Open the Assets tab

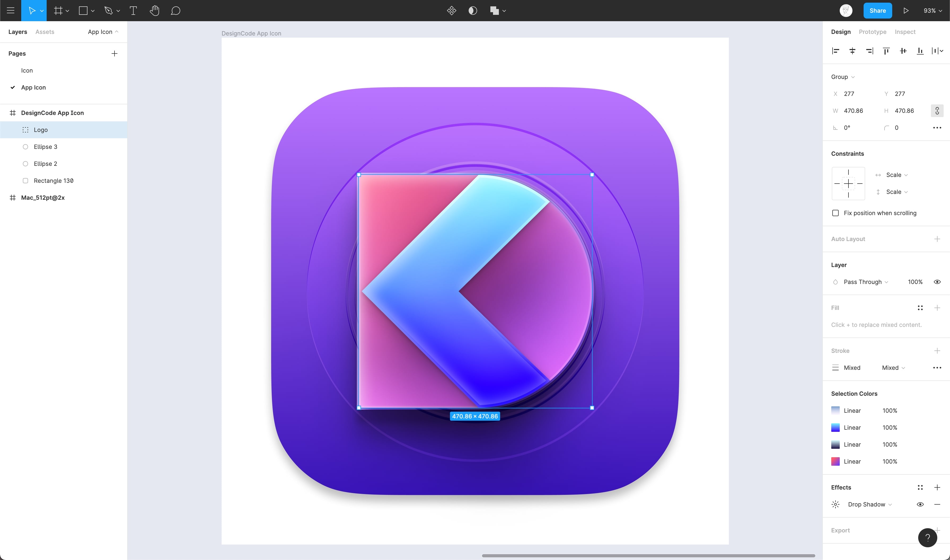(x=45, y=32)
